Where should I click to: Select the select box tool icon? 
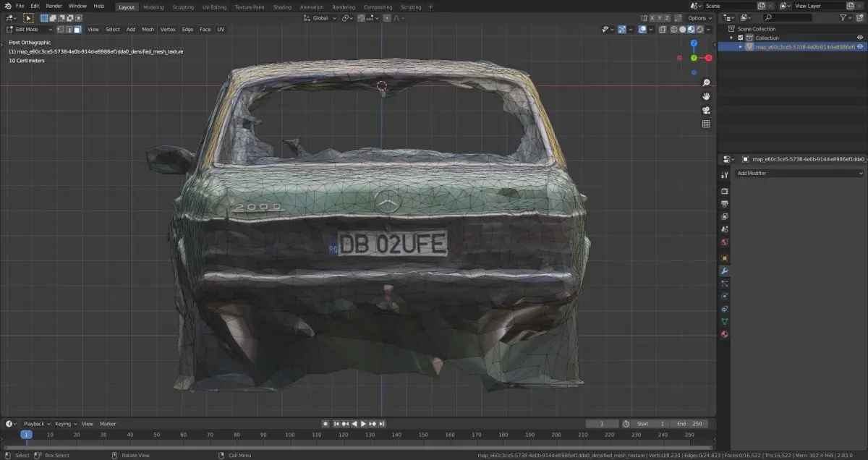tap(29, 18)
